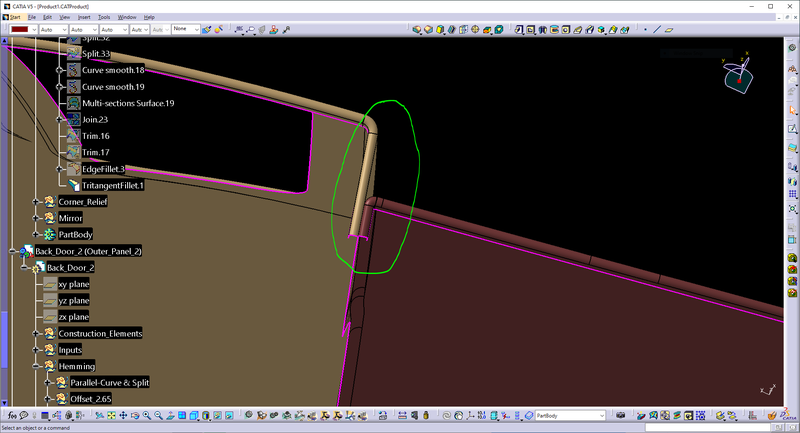Select Trim.16 in the tree
Screen dimensions: 800x433
point(96,136)
